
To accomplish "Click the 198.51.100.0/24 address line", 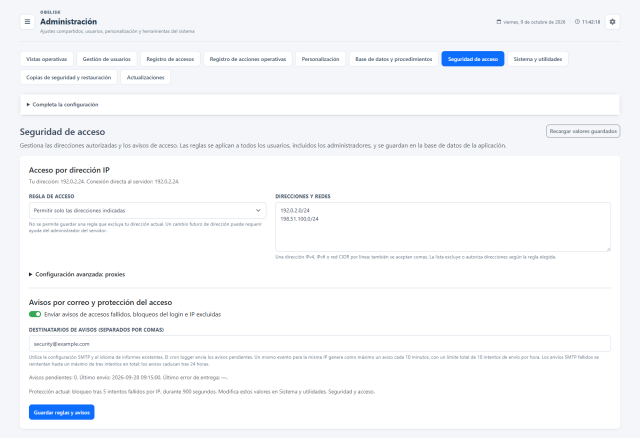I will (x=300, y=219).
